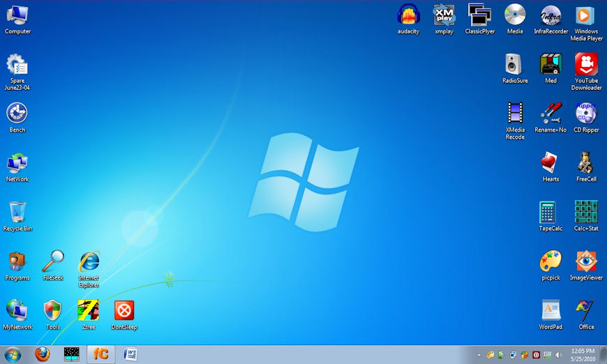Select the Tools shield icon
The width and height of the screenshot is (607, 364).
(x=53, y=315)
